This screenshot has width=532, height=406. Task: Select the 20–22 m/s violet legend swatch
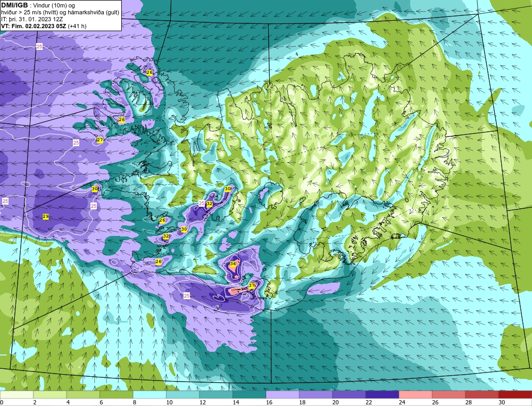[349, 395]
